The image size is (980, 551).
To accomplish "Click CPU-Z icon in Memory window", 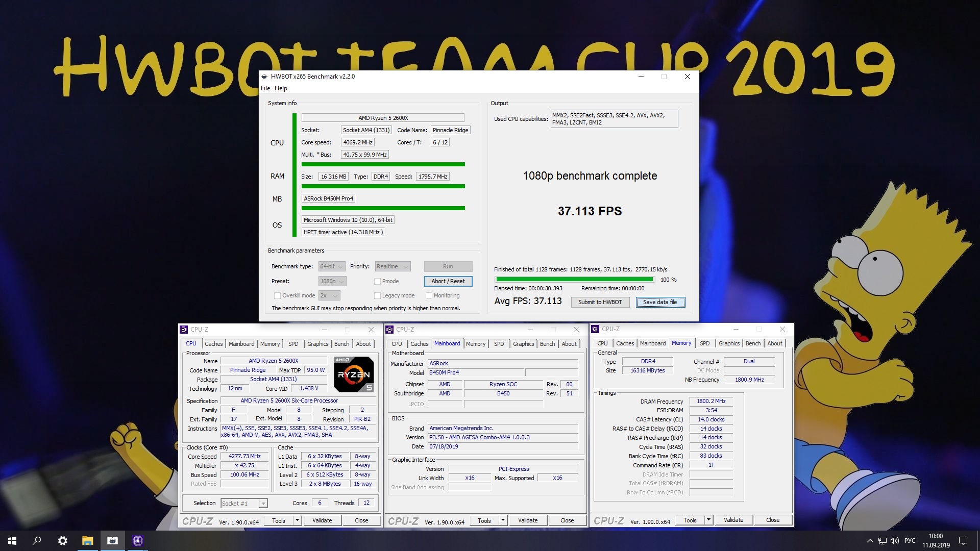I will (595, 329).
